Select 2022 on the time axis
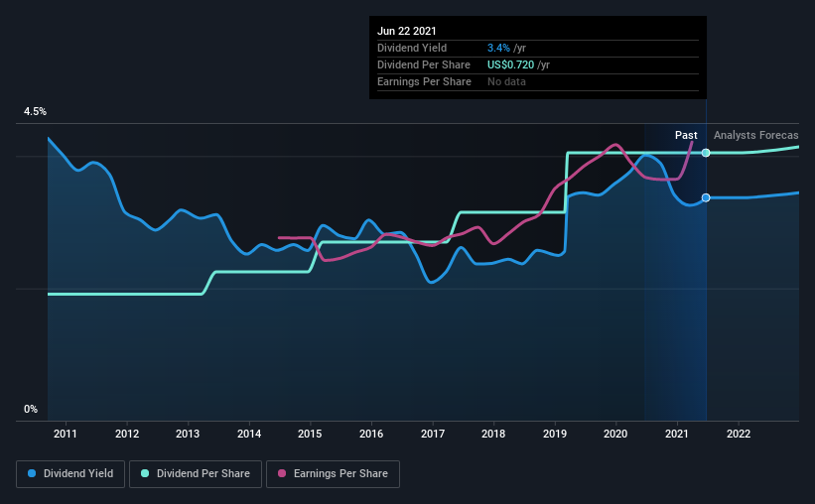This screenshot has width=815, height=504. (x=739, y=433)
